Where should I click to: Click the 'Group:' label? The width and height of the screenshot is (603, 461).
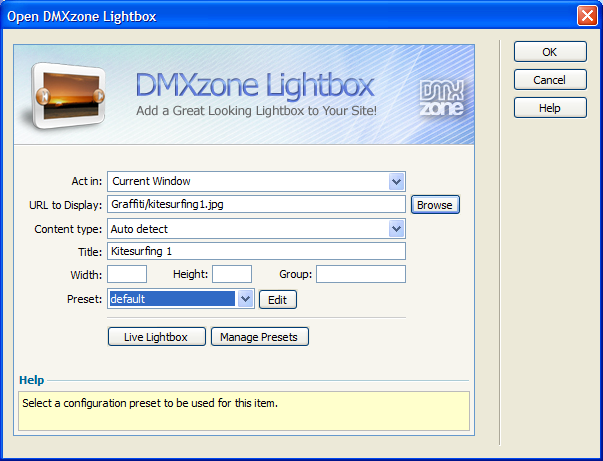295,275
